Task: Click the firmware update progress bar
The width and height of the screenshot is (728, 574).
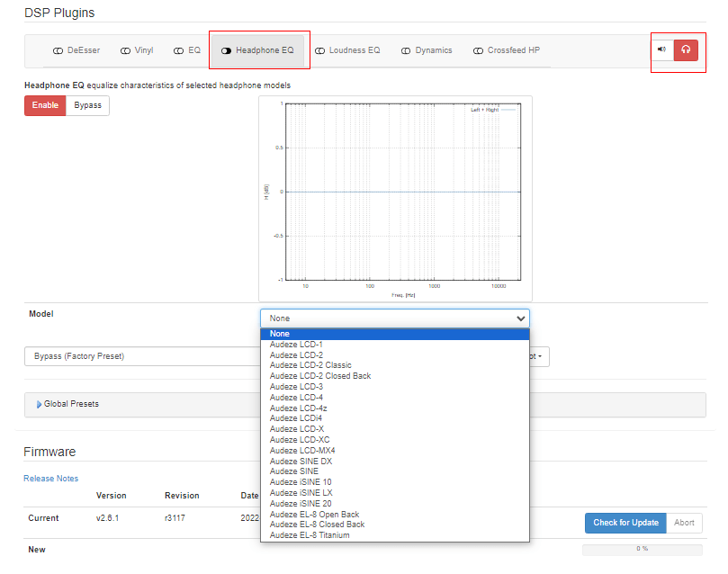Action: tap(643, 550)
